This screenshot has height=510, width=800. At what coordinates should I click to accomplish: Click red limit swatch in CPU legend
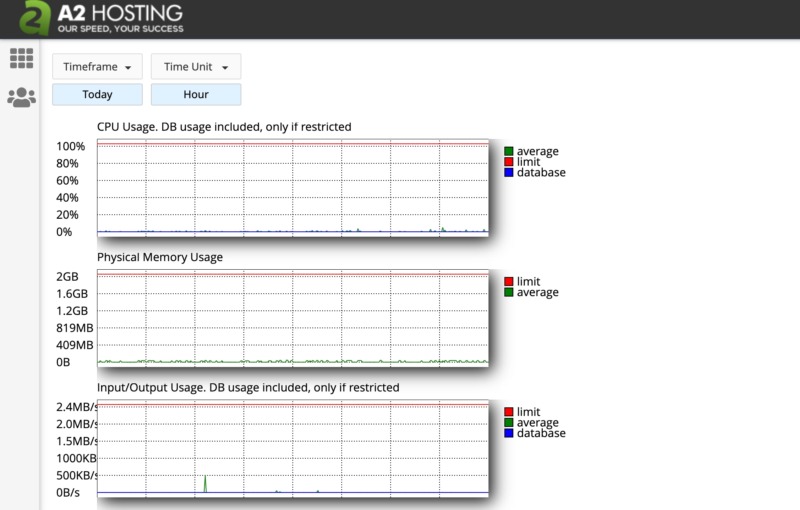pyautogui.click(x=509, y=162)
